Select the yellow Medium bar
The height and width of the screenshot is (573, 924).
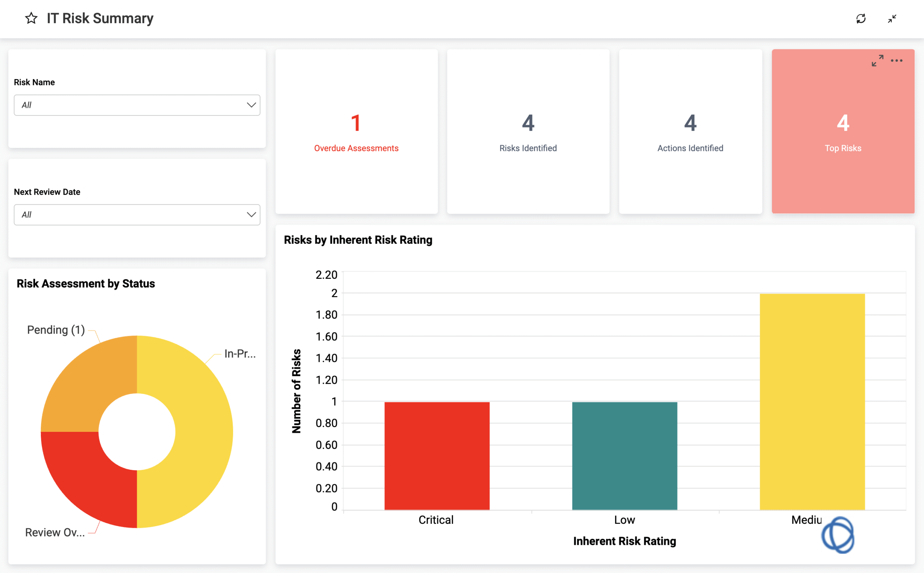(812, 402)
